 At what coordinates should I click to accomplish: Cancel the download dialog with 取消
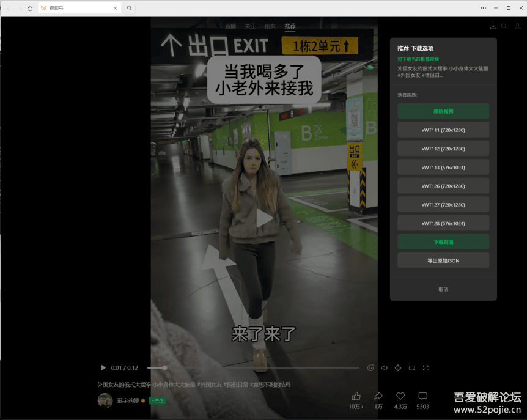click(x=443, y=289)
